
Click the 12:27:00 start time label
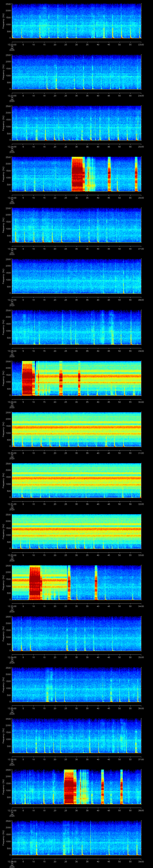click(12, 300)
